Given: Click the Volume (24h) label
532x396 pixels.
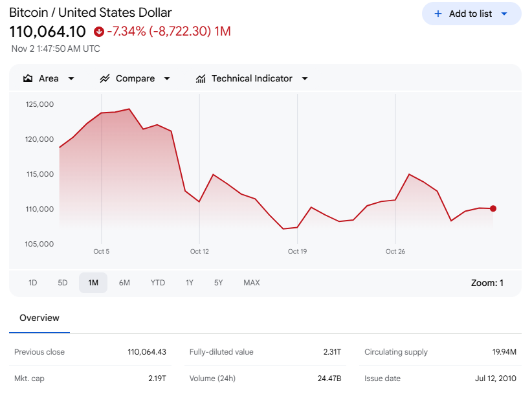Looking at the screenshot, I should point(212,379).
